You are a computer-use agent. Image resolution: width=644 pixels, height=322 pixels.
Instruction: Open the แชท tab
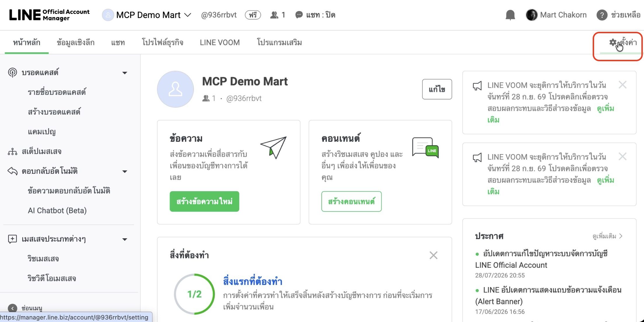[118, 43]
